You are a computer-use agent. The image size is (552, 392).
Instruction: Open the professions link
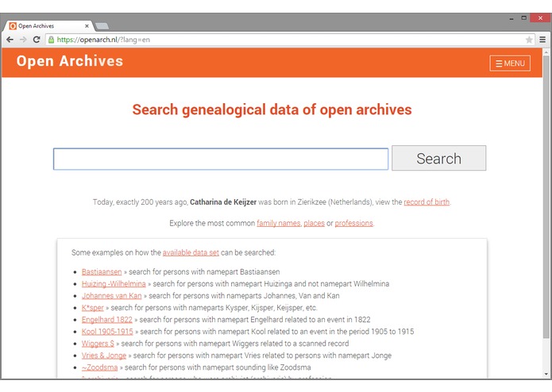(x=353, y=223)
